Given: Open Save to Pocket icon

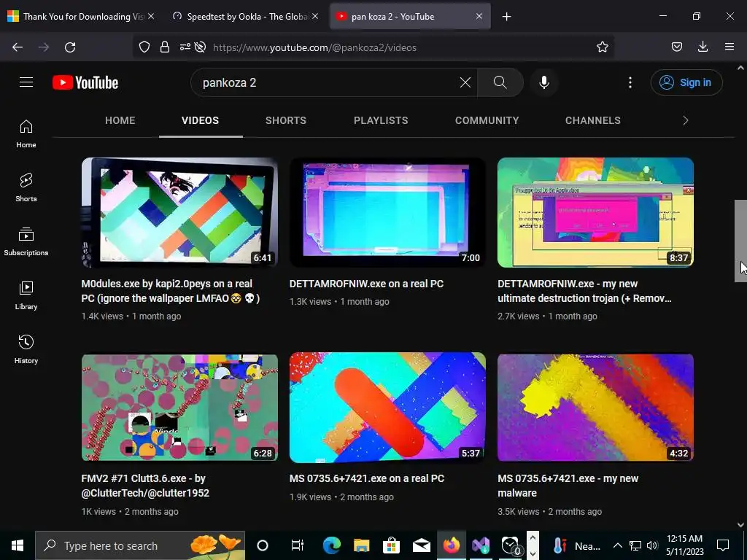Looking at the screenshot, I should click(676, 47).
